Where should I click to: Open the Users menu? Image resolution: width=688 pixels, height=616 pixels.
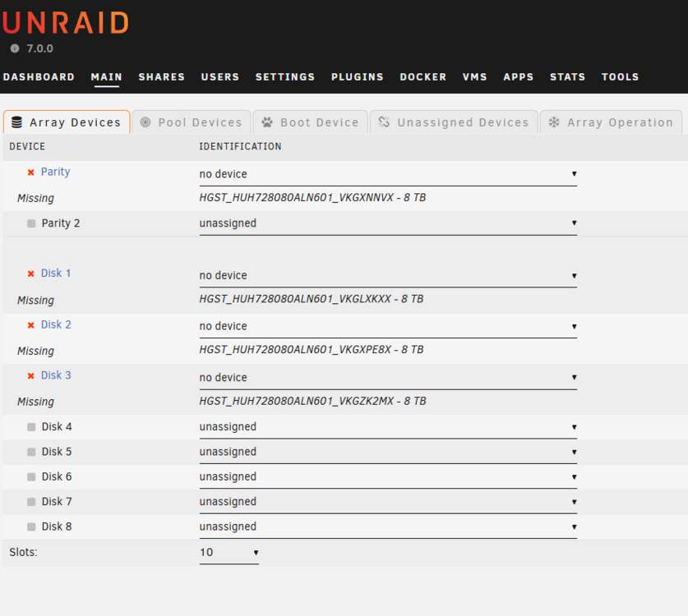(220, 77)
